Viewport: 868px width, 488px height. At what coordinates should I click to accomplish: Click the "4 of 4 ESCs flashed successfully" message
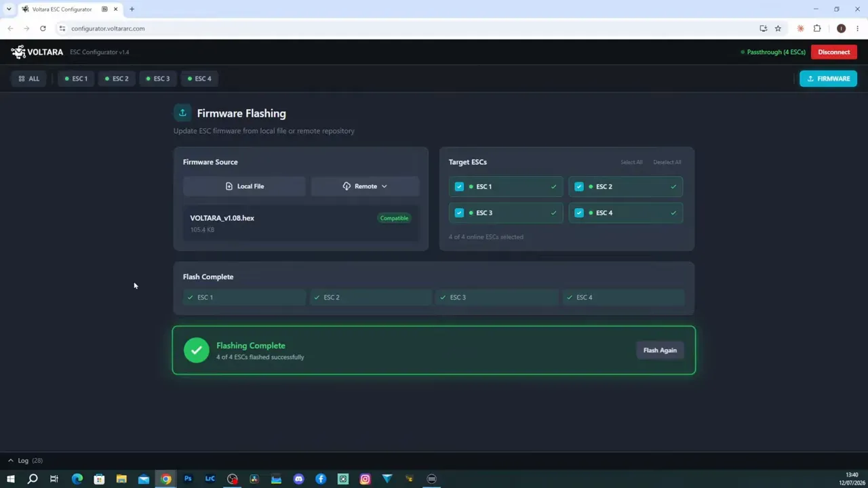(260, 357)
